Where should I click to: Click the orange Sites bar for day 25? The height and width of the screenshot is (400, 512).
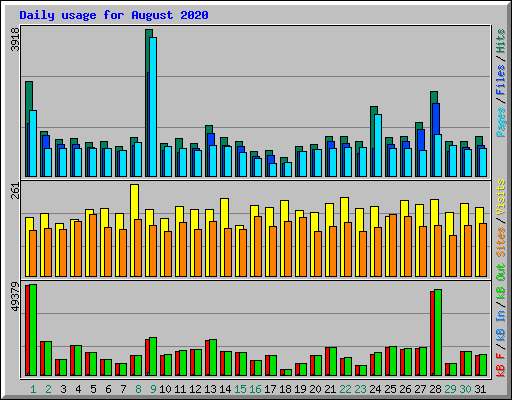point(393,245)
